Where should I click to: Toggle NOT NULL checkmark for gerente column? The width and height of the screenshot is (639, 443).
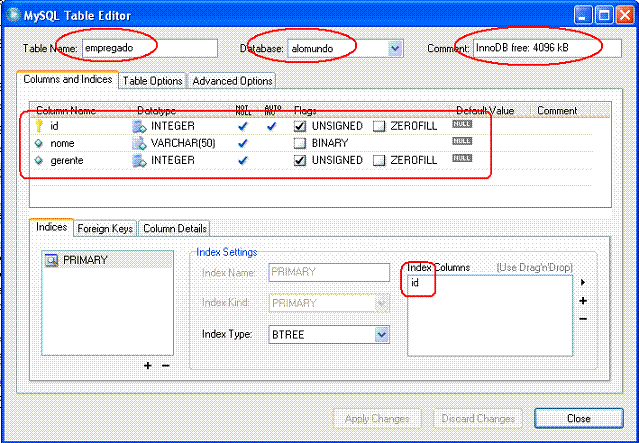coord(243,161)
